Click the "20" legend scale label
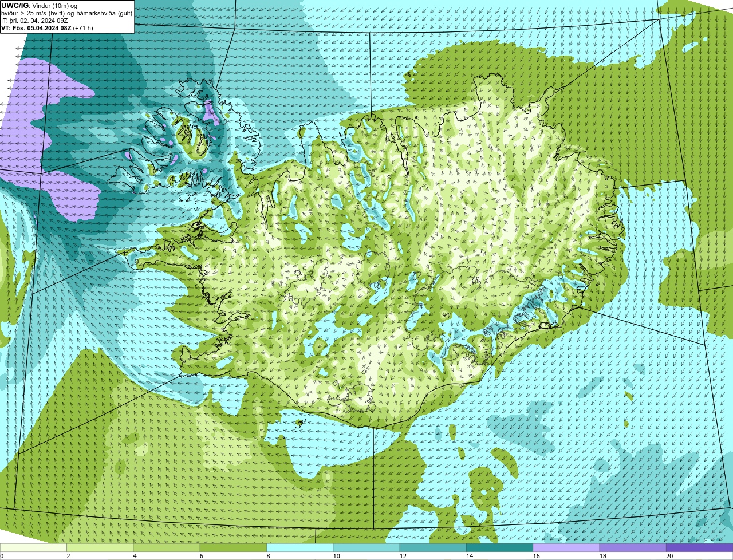The image size is (733, 560). click(669, 556)
